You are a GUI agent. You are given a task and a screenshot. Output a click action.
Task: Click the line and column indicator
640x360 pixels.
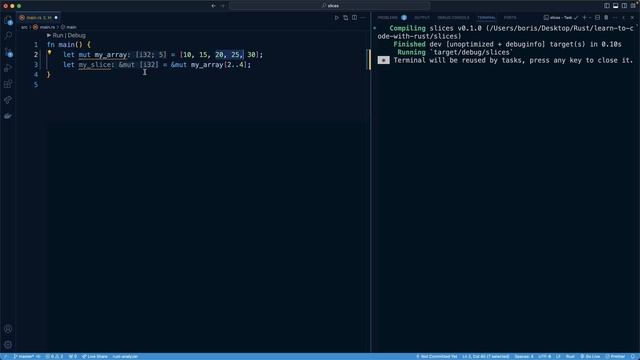(x=486, y=356)
